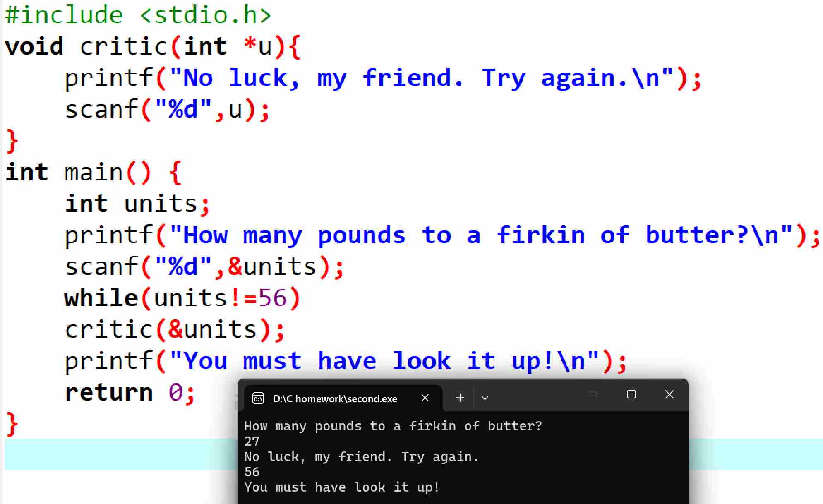This screenshot has height=504, width=823.
Task: Click the int units declaration line
Action: (x=137, y=204)
